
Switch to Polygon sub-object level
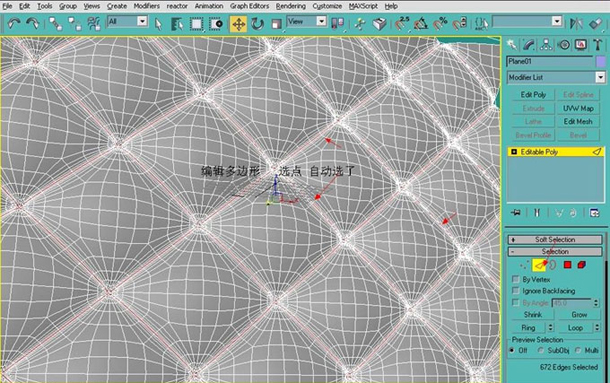[x=567, y=265]
